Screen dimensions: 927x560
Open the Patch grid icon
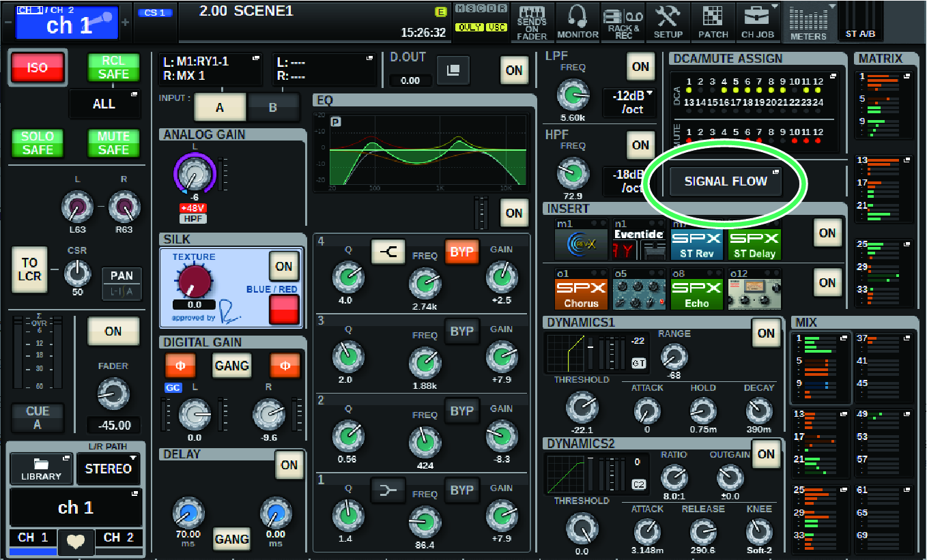(x=713, y=20)
